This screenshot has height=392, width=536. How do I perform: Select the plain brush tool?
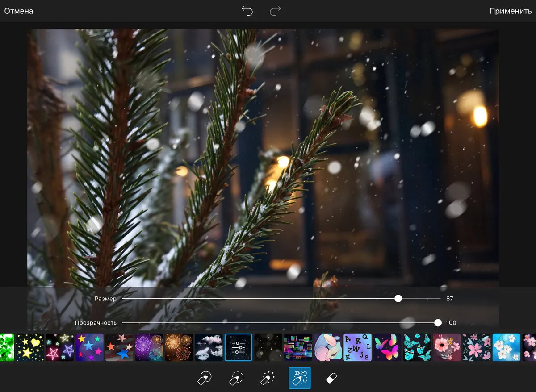point(204,379)
